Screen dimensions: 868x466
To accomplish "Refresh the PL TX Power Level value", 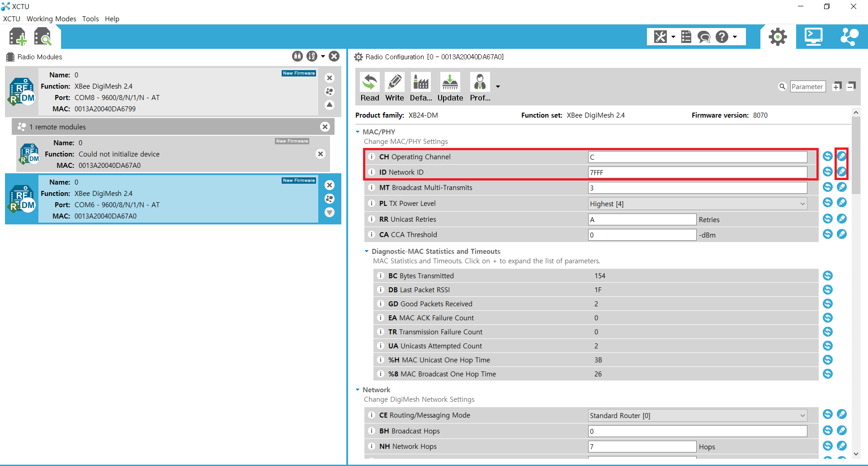I will pos(827,202).
